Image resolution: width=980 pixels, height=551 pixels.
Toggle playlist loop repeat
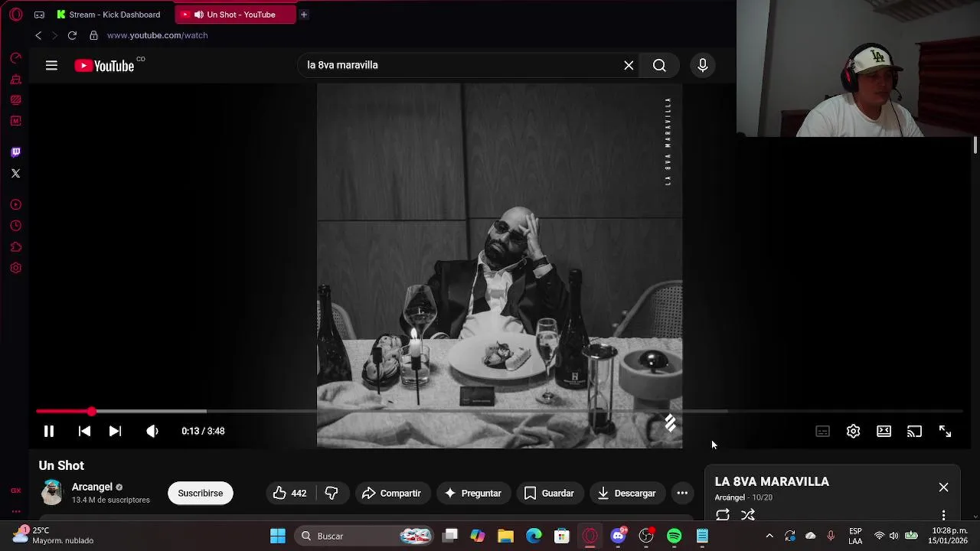(722, 515)
